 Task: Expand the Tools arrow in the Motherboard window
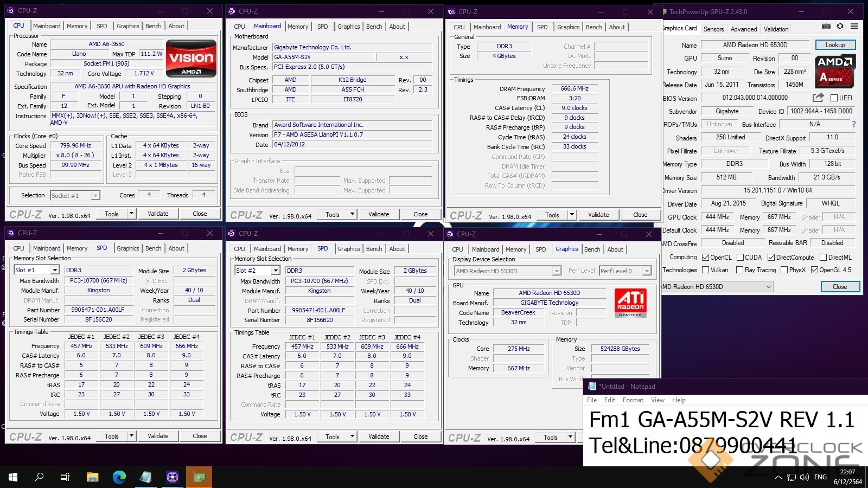point(352,214)
